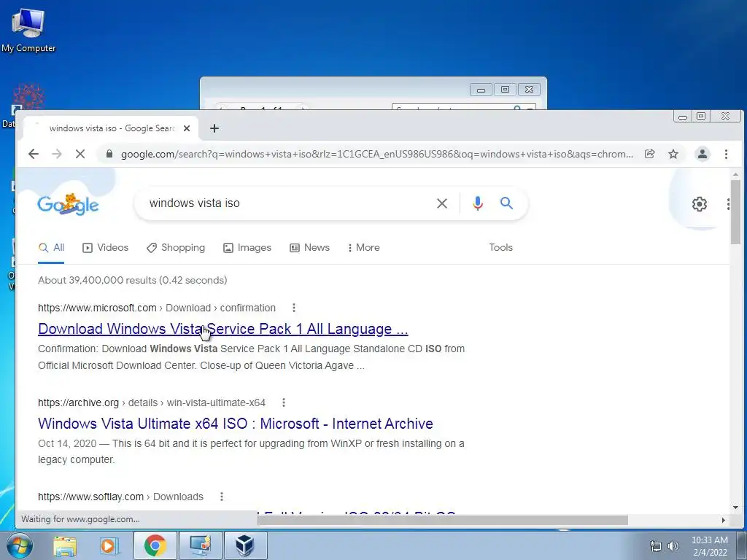The image size is (747, 560).
Task: Bookmark this page with the star icon
Action: 673,154
